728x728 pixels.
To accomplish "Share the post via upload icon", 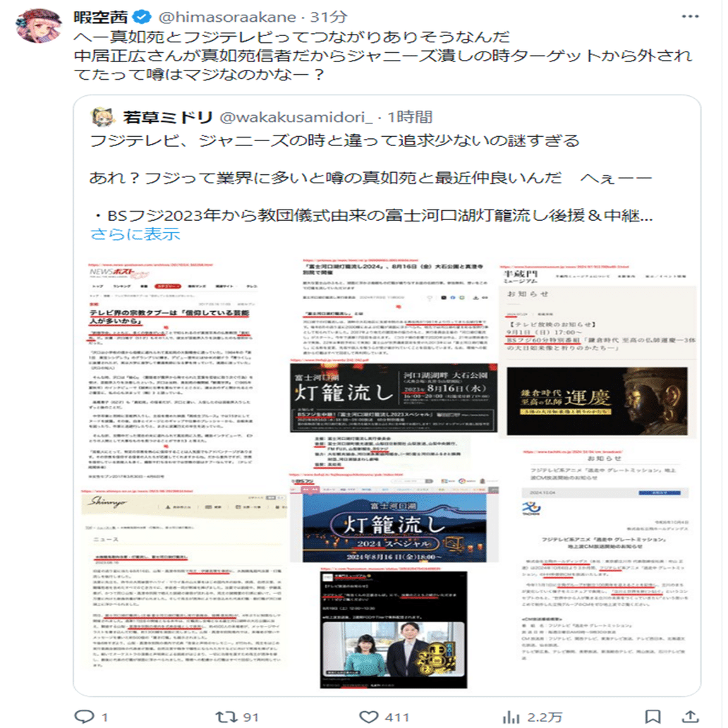I will (x=691, y=717).
